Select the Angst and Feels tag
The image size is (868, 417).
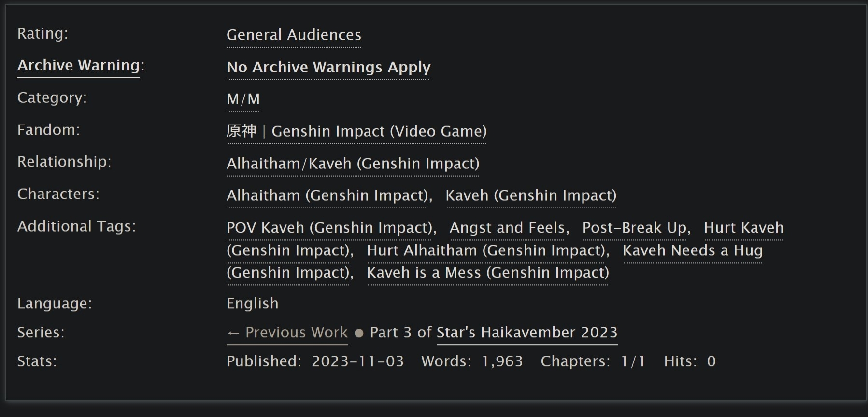click(x=507, y=228)
